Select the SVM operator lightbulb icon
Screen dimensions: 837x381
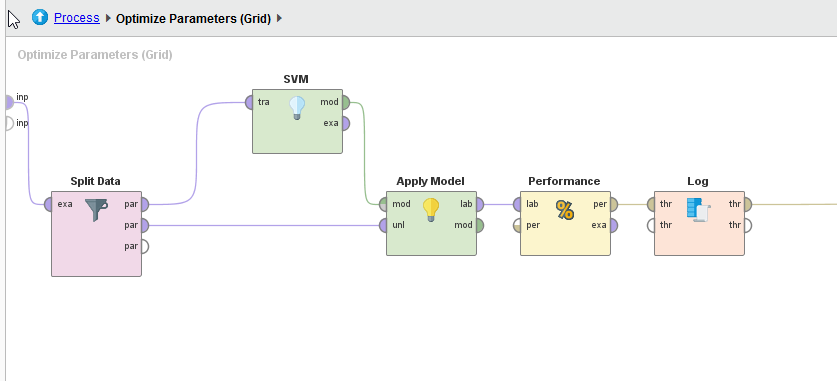(x=297, y=108)
